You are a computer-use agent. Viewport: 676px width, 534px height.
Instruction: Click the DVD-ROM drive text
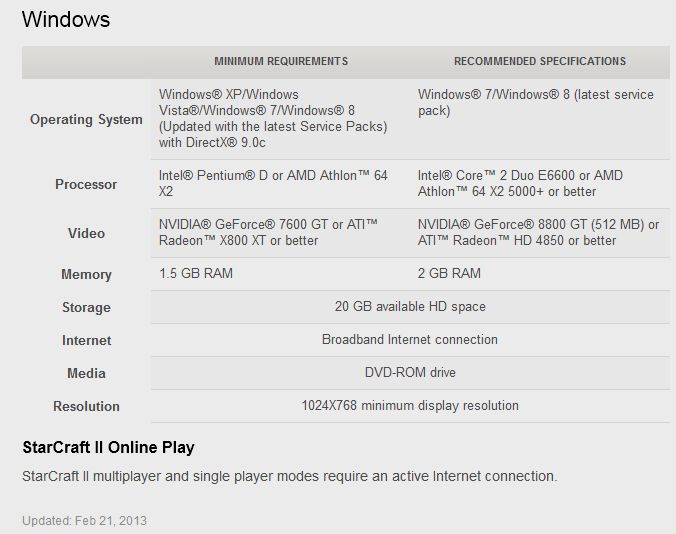click(410, 372)
